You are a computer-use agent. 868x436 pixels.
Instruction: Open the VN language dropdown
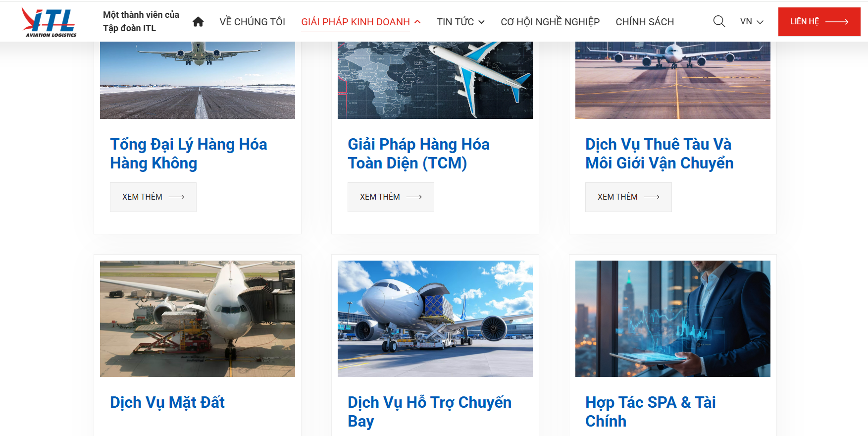[752, 22]
